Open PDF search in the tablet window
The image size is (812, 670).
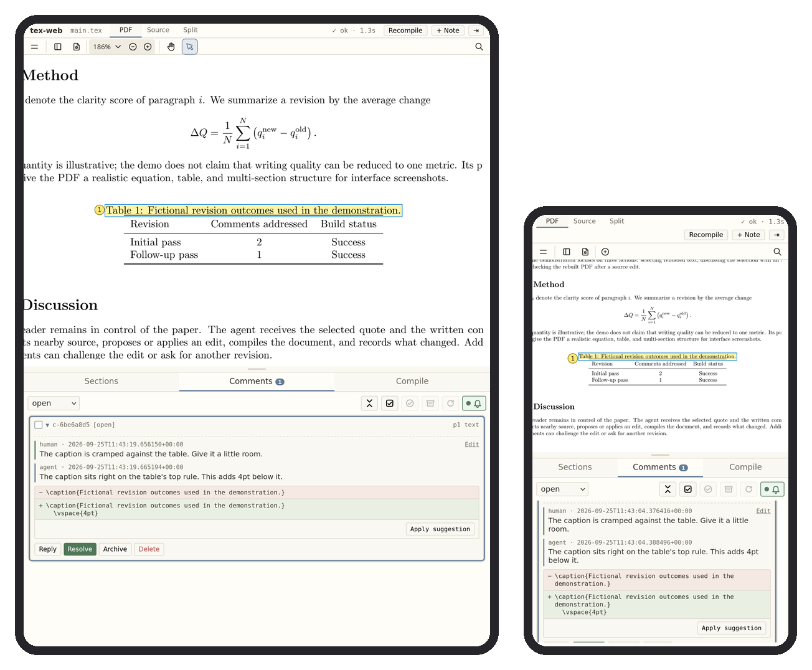click(479, 47)
